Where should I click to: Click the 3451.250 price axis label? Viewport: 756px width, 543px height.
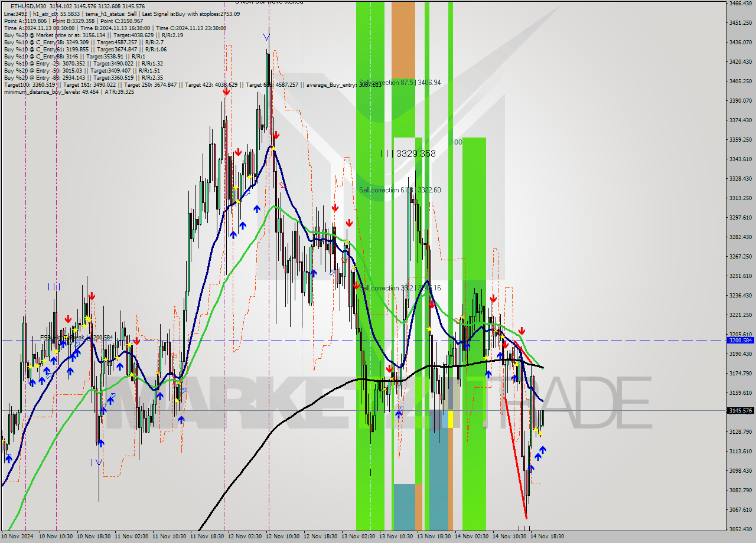[740, 22]
